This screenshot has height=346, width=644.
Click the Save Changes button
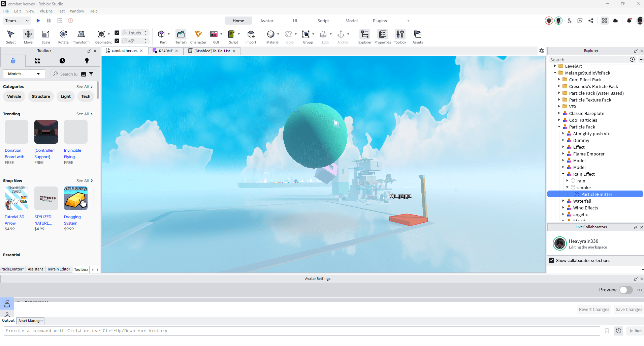pyautogui.click(x=629, y=310)
